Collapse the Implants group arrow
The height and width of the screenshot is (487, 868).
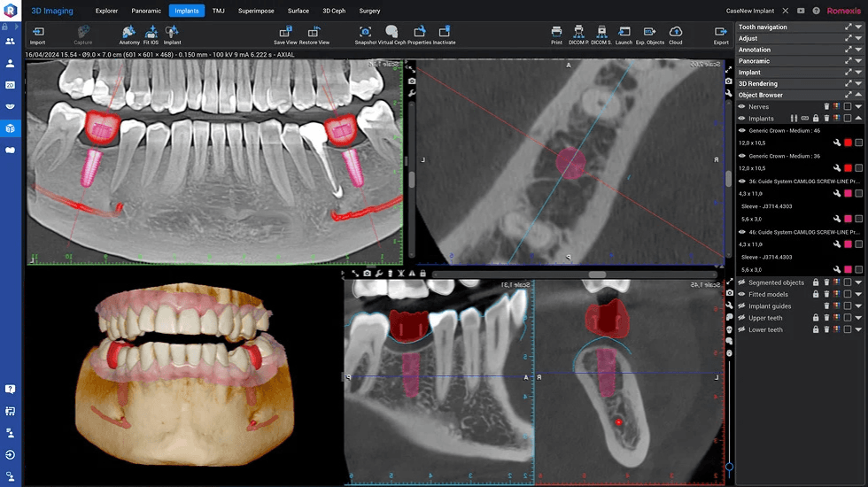click(858, 119)
